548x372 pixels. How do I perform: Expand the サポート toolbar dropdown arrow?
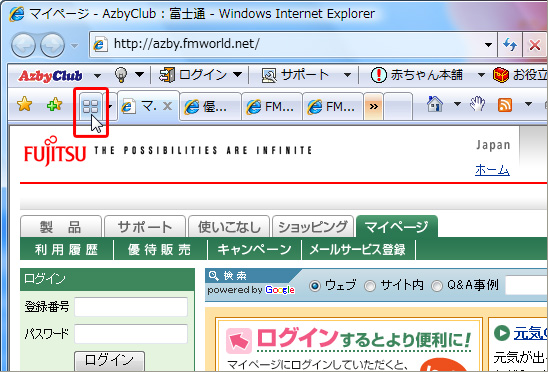[347, 75]
